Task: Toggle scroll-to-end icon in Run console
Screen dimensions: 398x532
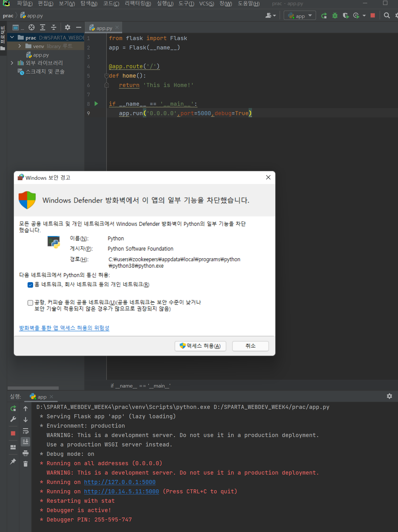Action: pos(26,442)
